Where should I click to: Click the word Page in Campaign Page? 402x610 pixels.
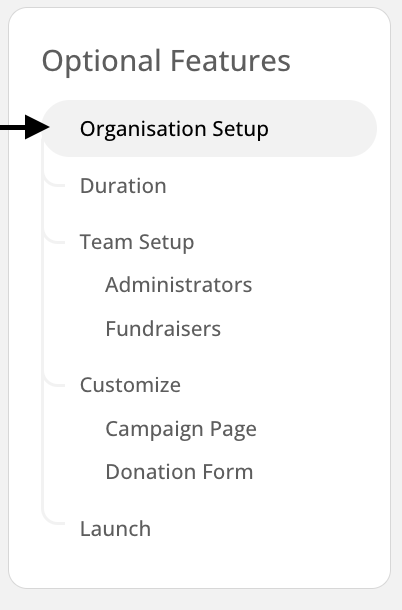click(x=233, y=430)
